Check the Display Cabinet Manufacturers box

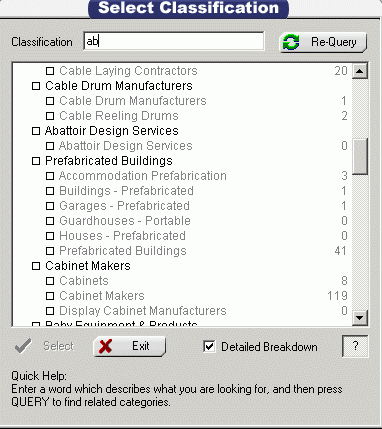50,311
